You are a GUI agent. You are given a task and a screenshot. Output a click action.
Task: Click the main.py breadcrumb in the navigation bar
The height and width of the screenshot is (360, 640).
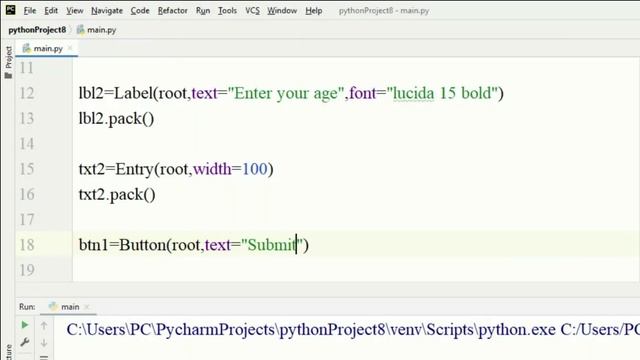97,30
